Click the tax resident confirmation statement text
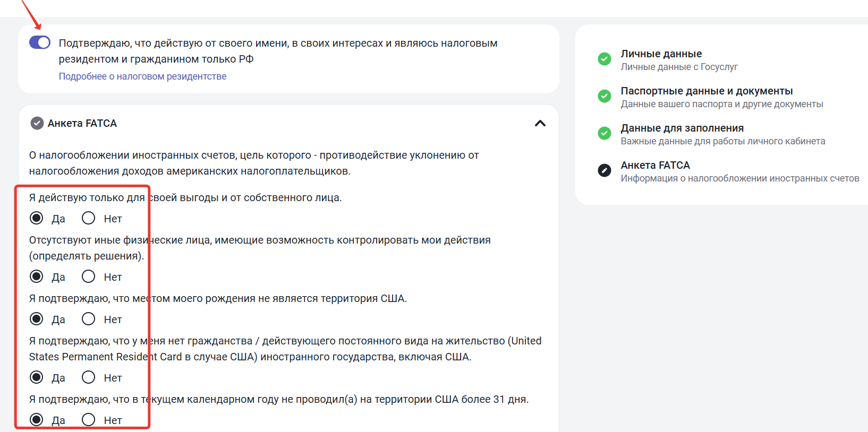 click(x=278, y=51)
